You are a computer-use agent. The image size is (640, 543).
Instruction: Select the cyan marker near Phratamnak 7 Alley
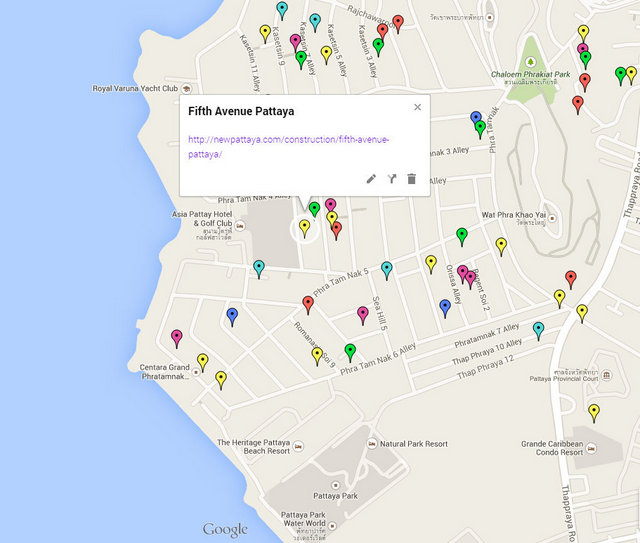pos(538,330)
